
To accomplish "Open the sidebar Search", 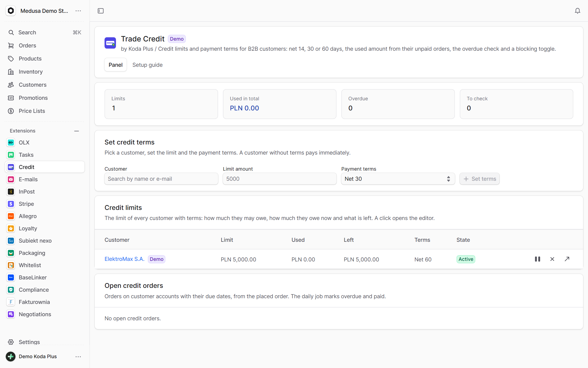I will 45,32.
